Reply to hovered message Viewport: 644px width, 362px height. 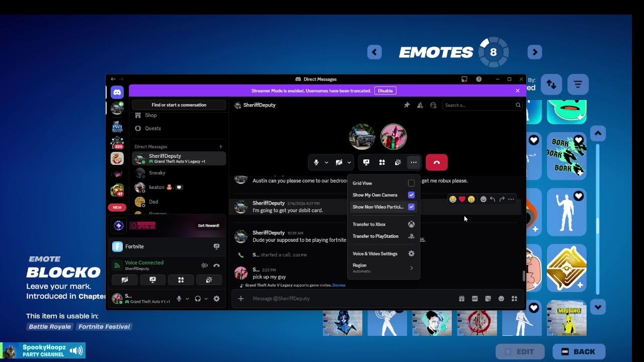pyautogui.click(x=493, y=200)
